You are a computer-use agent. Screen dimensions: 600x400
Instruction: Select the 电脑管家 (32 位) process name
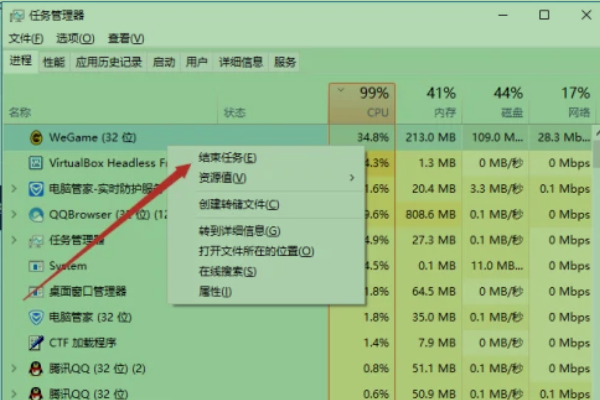(x=90, y=317)
